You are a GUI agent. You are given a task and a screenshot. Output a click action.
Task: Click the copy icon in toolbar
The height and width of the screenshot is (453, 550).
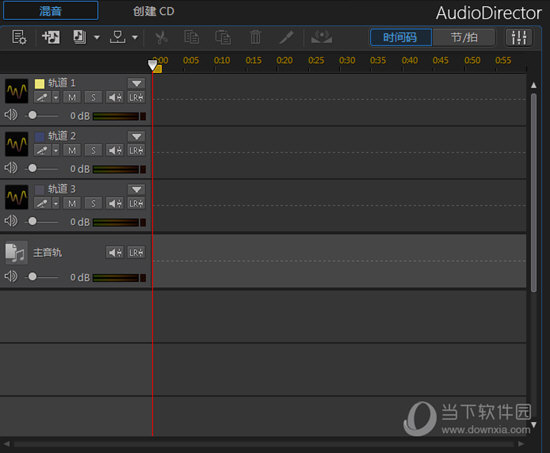pos(192,37)
